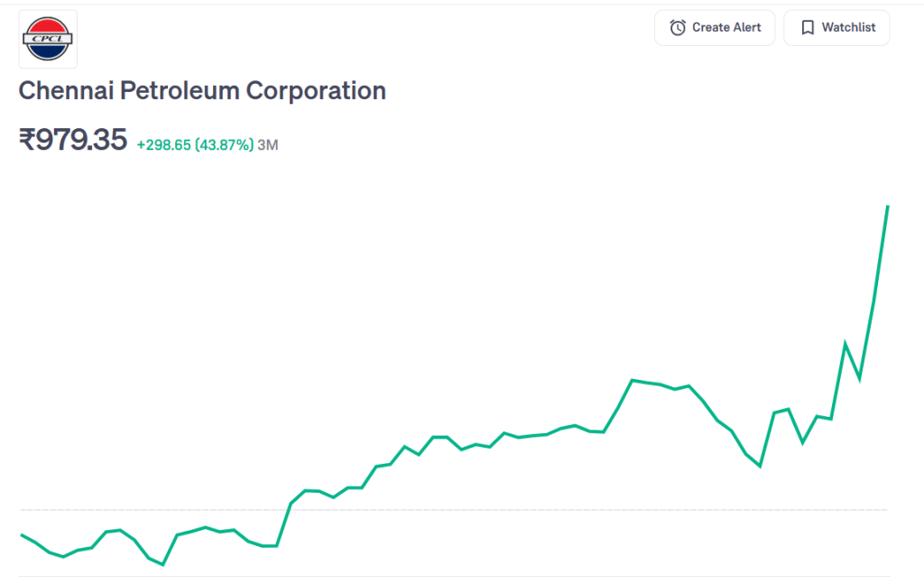Click the ₹979.35 current price

(x=73, y=140)
